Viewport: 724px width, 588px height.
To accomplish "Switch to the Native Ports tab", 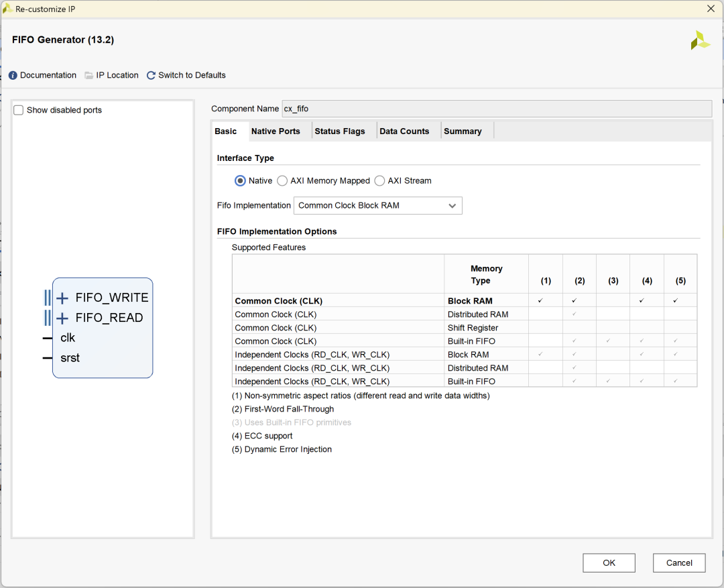I will 276,131.
